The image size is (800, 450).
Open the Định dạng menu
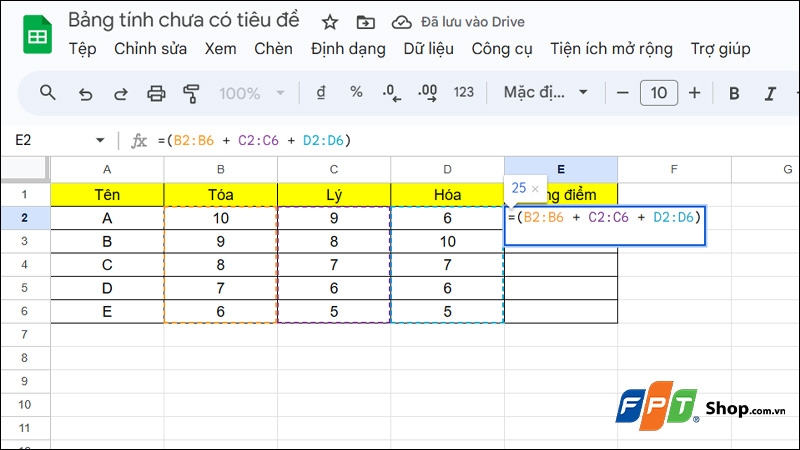tap(348, 49)
